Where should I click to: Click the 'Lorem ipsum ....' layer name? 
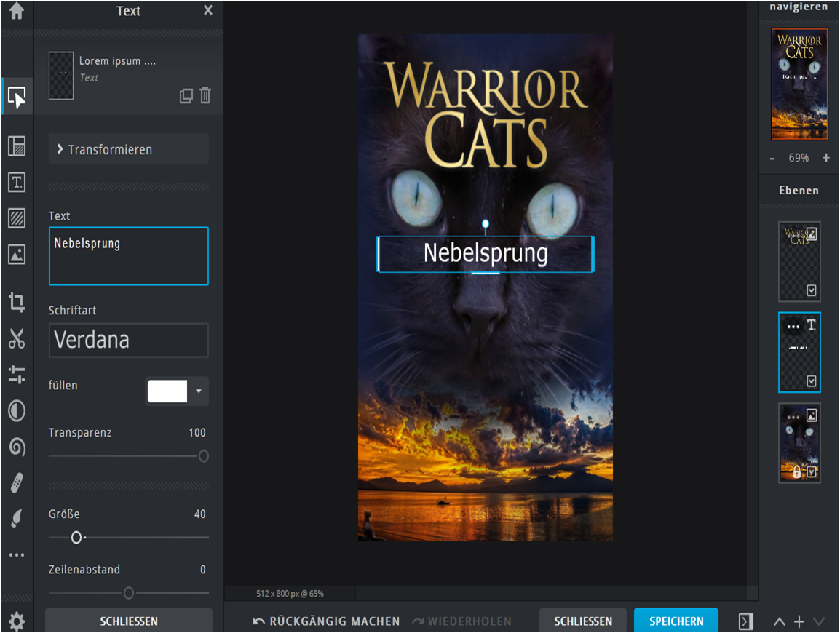tap(117, 61)
